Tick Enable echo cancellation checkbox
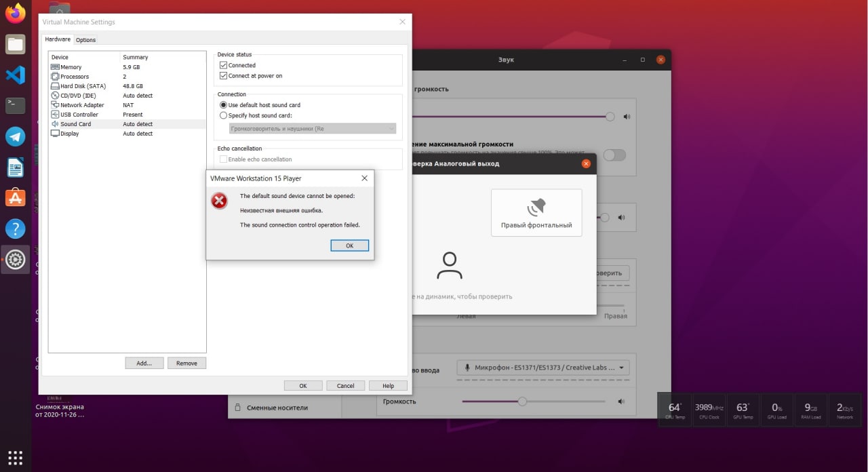 point(224,159)
